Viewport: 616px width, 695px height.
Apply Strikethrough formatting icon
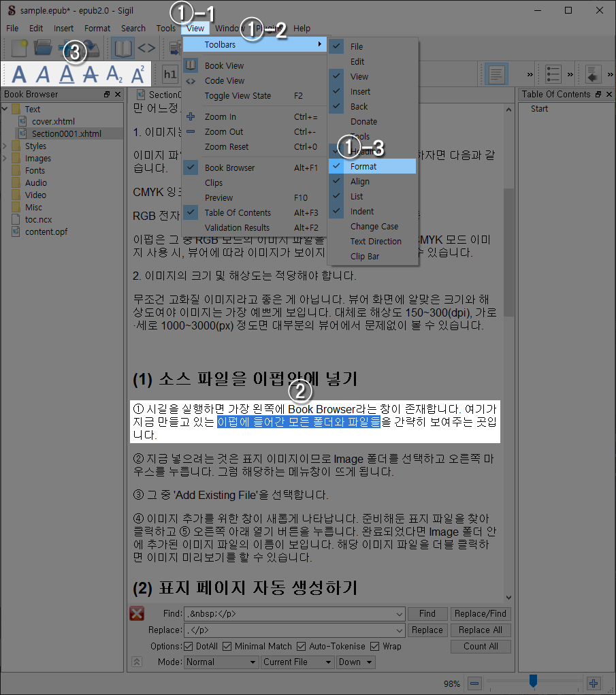[90, 74]
